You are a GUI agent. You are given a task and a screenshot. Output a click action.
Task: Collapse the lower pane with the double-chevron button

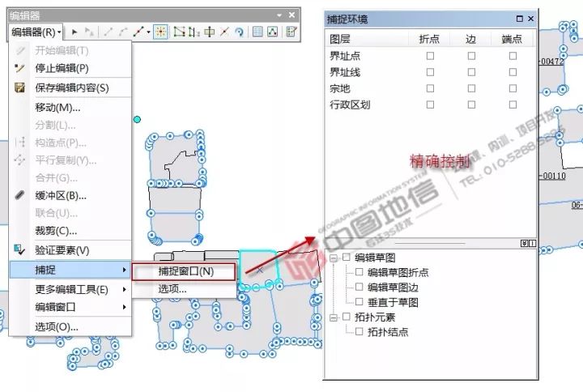coord(525,243)
